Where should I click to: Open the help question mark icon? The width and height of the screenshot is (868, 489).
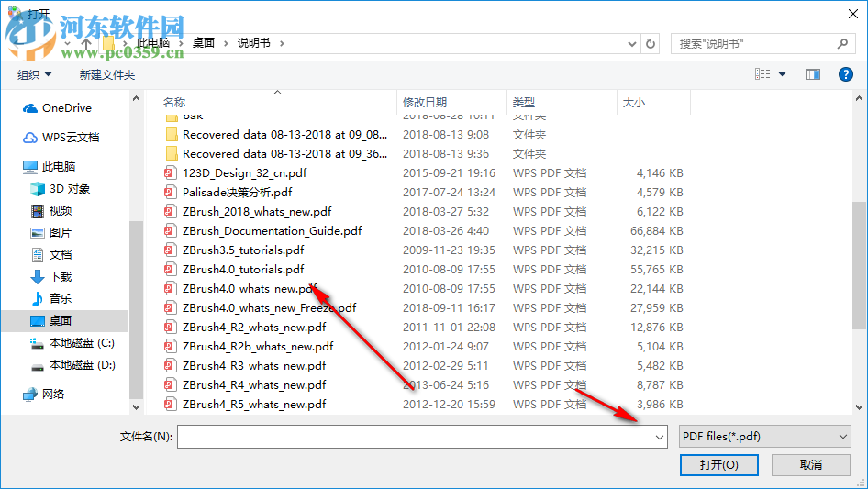(845, 74)
